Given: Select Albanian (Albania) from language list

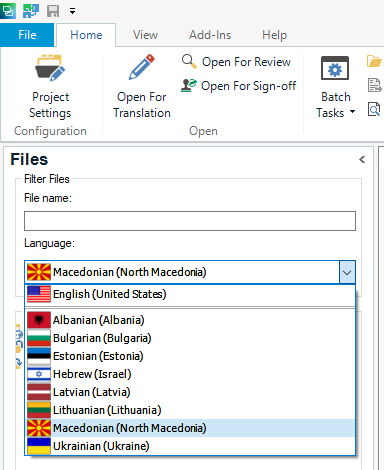Looking at the screenshot, I should (x=190, y=320).
